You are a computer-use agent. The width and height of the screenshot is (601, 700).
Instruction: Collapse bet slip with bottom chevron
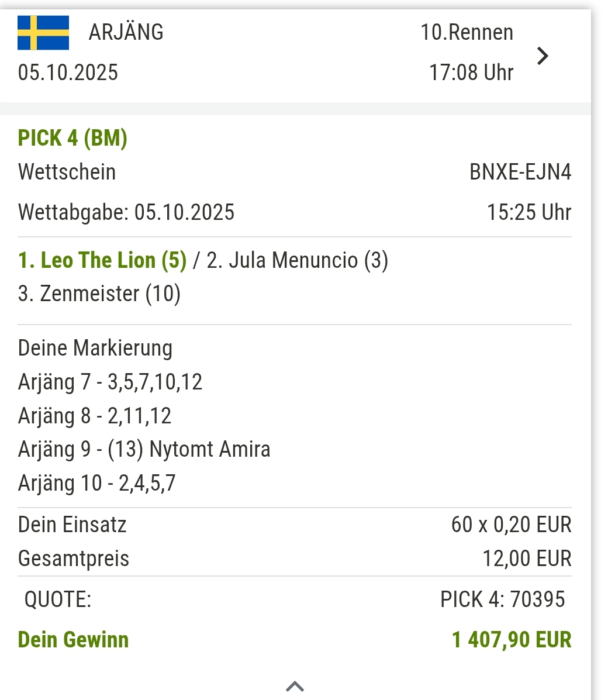(x=295, y=685)
